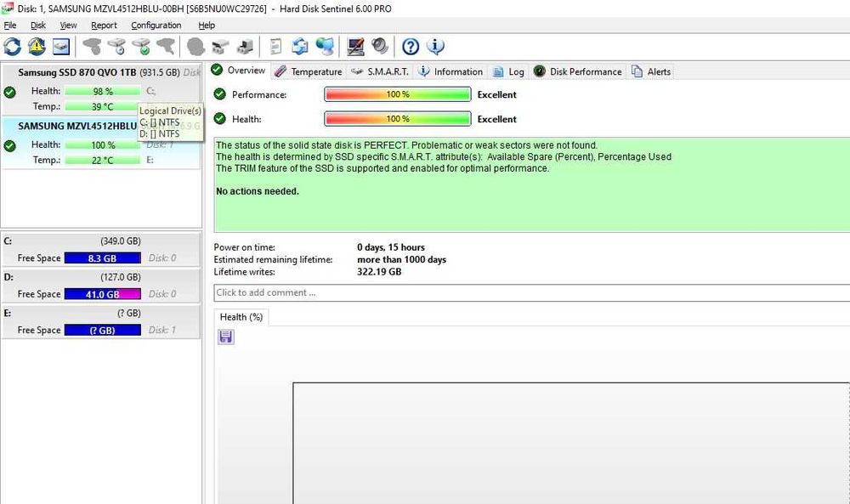Select the Health (%) chart tab
The image size is (850, 504).
(241, 317)
